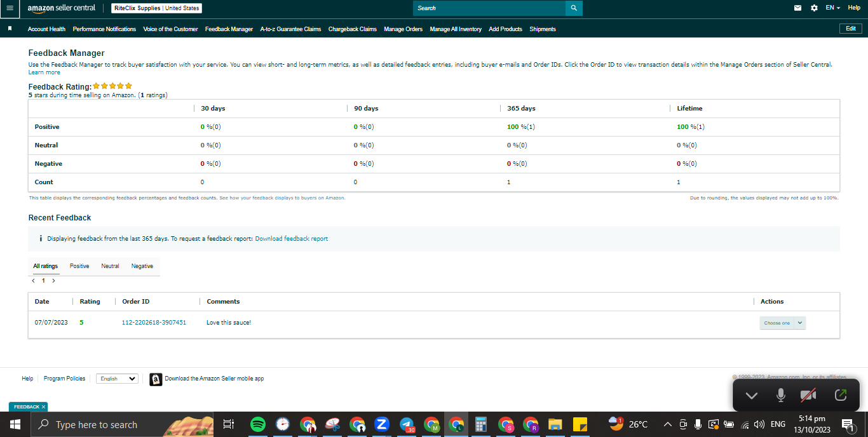
Task: Open the Chrome window with the R profile badge
Action: tap(531, 424)
